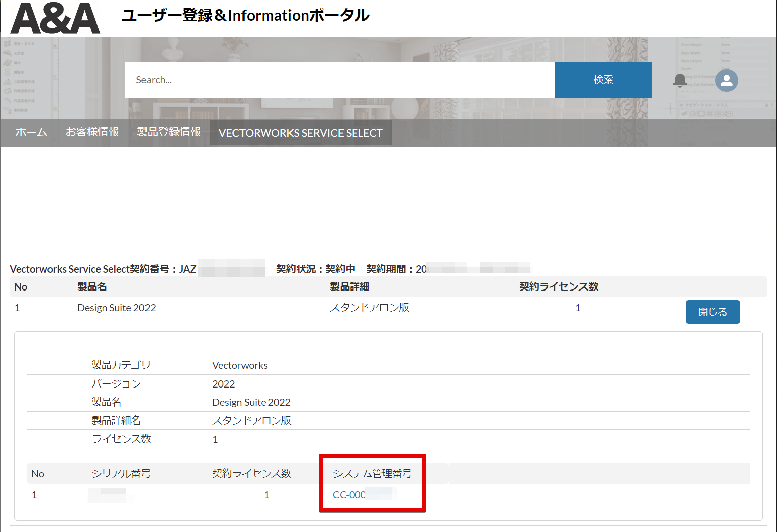Click the Vectorworks category value

(240, 365)
